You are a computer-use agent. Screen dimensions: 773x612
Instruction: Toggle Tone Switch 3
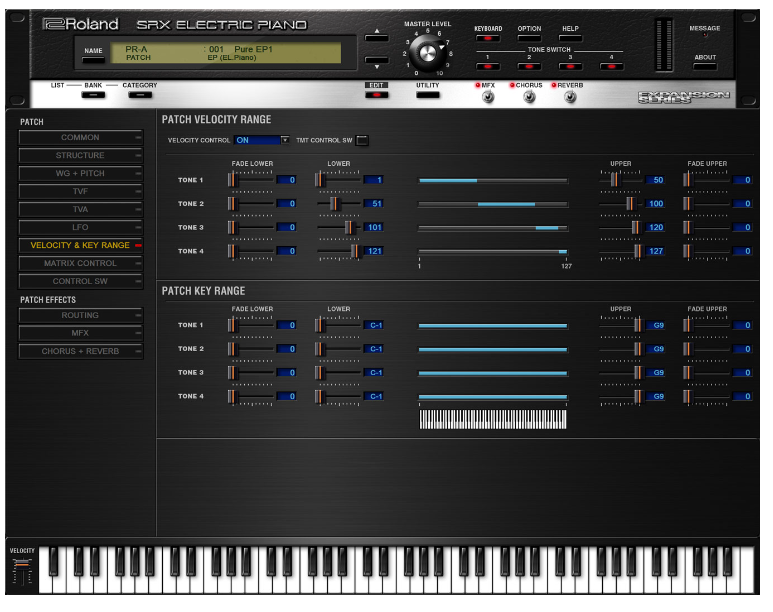[570, 66]
